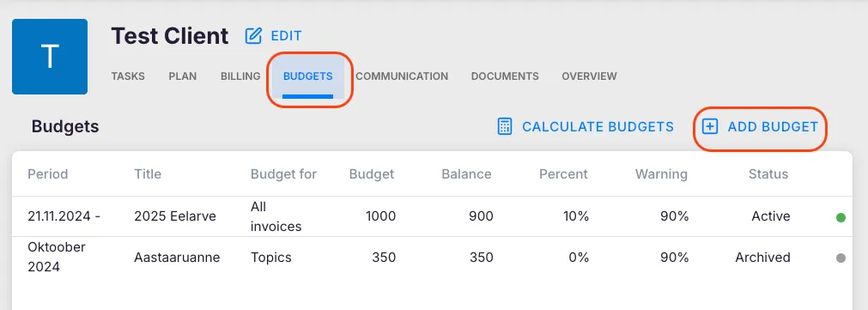
Task: Click the Period column header
Action: (x=47, y=174)
